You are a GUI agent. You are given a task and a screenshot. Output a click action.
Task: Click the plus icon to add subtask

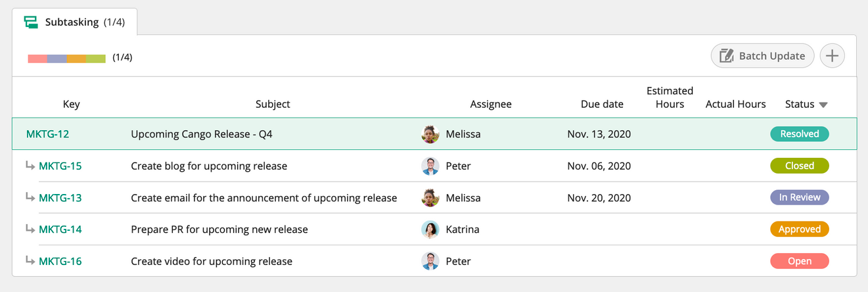coord(832,56)
